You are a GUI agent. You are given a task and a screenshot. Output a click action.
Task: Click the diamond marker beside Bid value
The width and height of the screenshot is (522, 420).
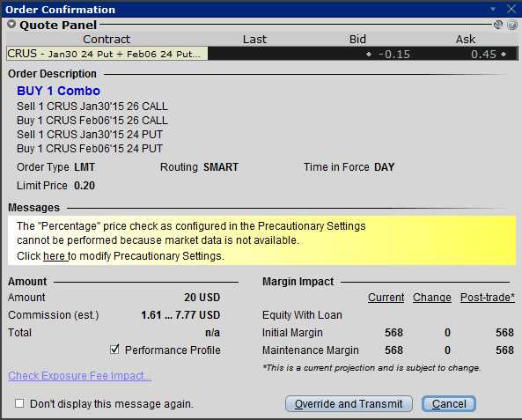click(369, 54)
